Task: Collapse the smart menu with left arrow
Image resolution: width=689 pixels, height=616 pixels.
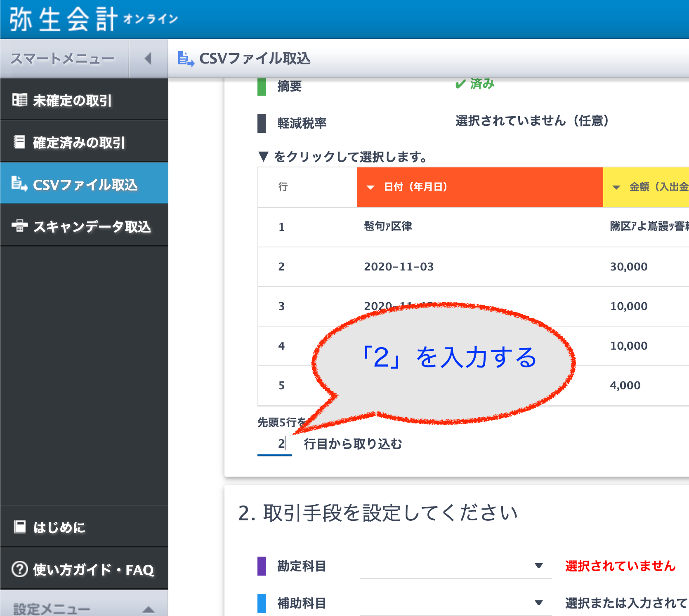Action: (148, 59)
